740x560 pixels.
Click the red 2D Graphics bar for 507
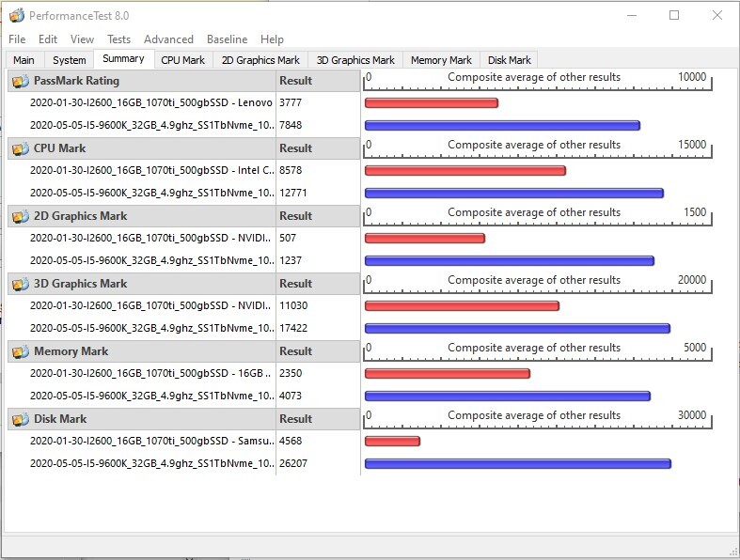425,239
